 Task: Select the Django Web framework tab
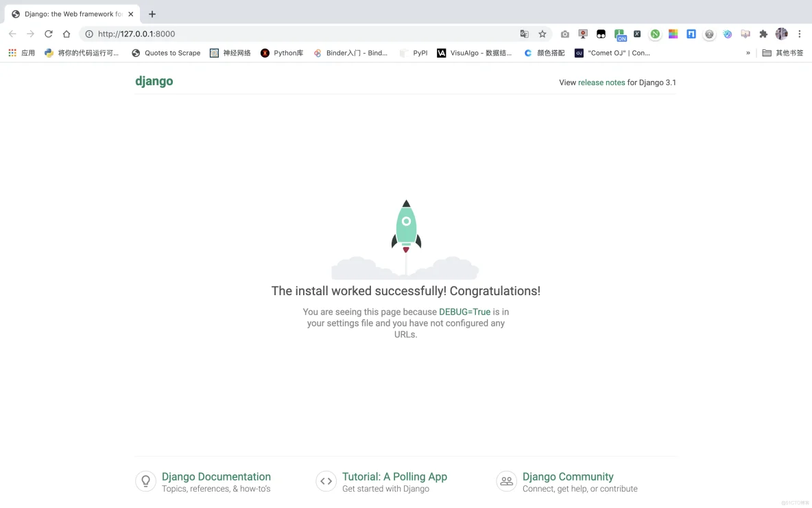pyautogui.click(x=73, y=14)
